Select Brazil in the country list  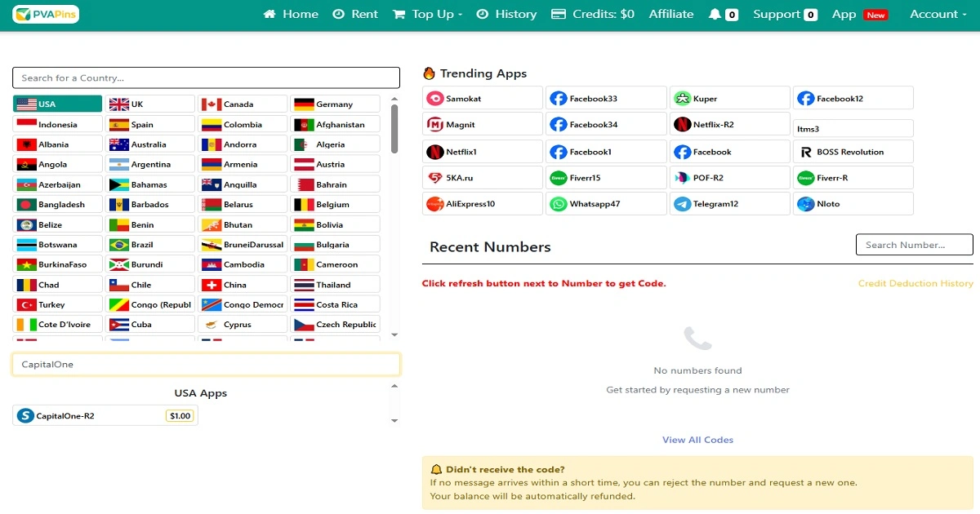coord(150,244)
